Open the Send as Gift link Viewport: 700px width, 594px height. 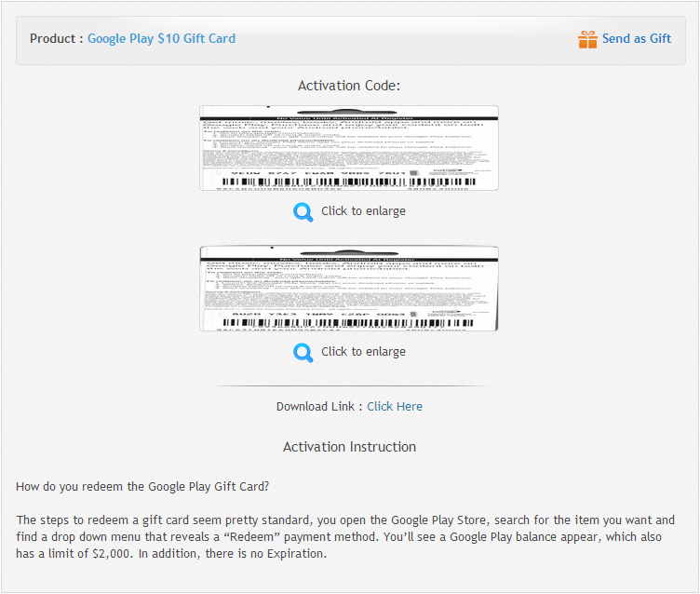636,39
